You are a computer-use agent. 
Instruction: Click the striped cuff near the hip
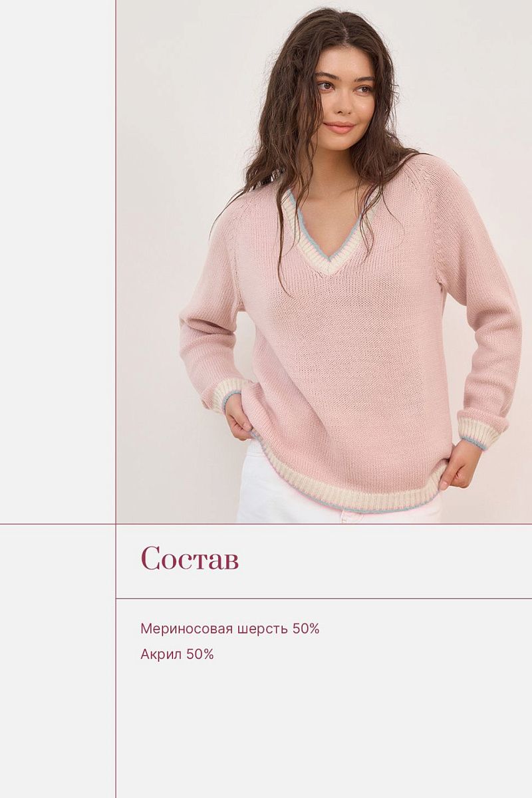click(x=477, y=434)
